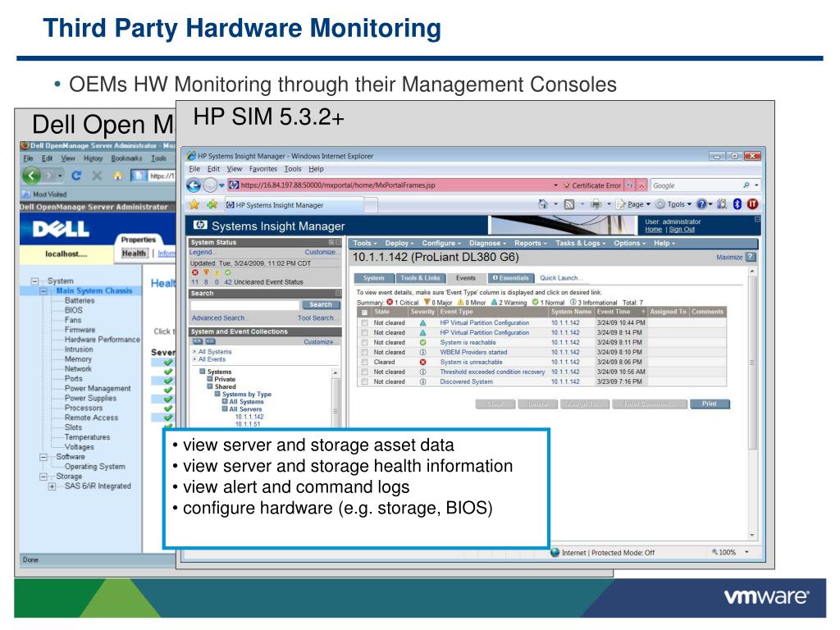The image size is (840, 630).
Task: Click the critical red X status icon
Action: point(195,272)
